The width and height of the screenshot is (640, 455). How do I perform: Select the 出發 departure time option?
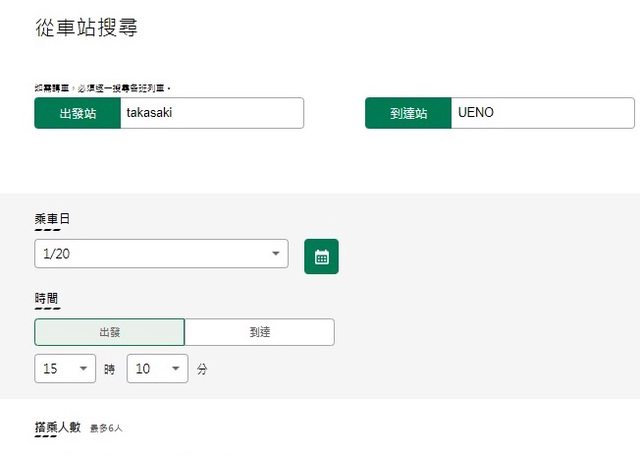coord(109,332)
